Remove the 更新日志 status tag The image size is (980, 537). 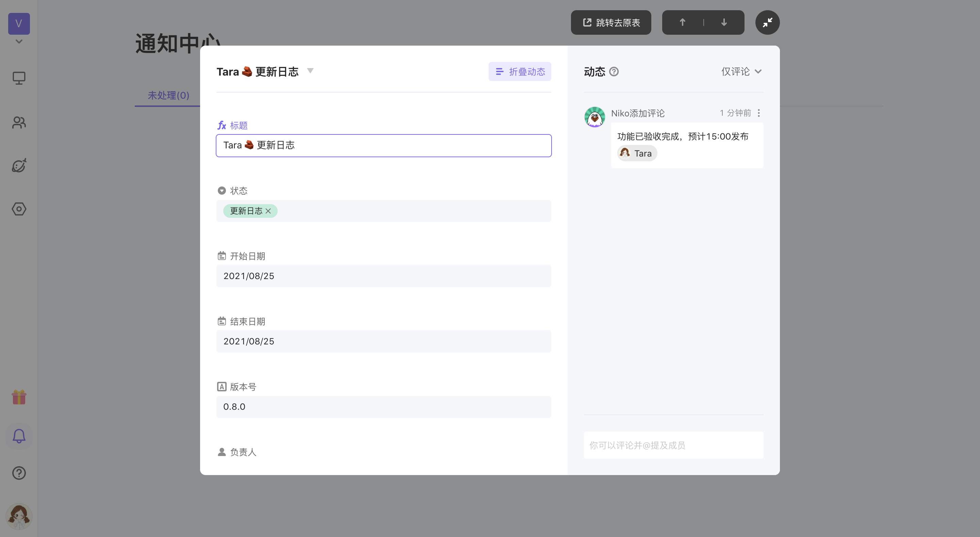[x=268, y=211]
